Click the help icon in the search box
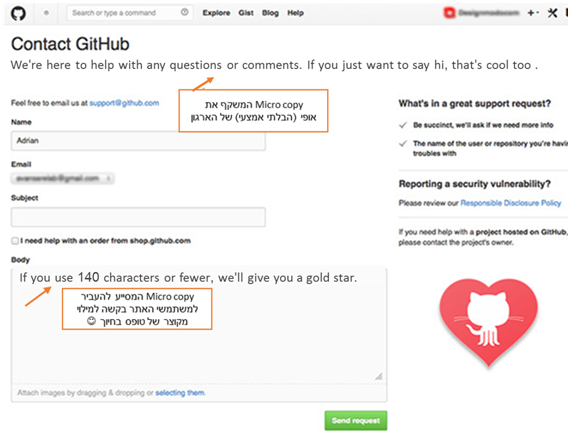Image resolution: width=568 pixels, height=433 pixels. pos(185,12)
